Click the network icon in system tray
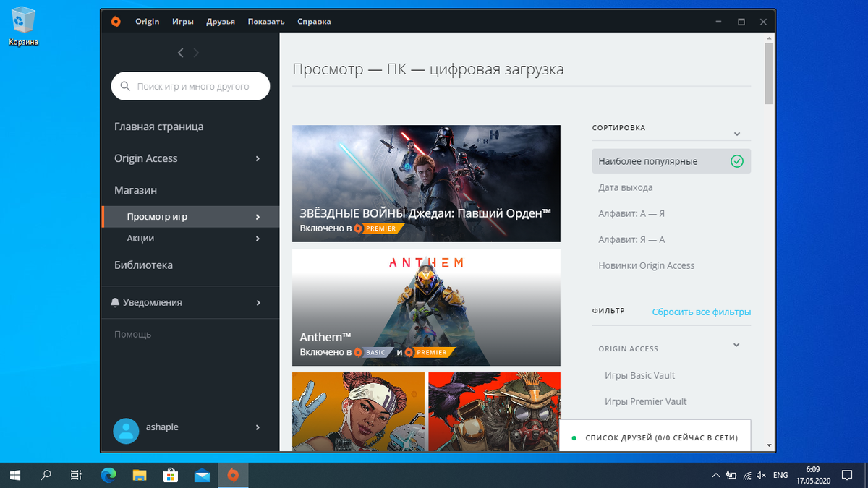Screen dimensions: 868x488 tap(746, 475)
